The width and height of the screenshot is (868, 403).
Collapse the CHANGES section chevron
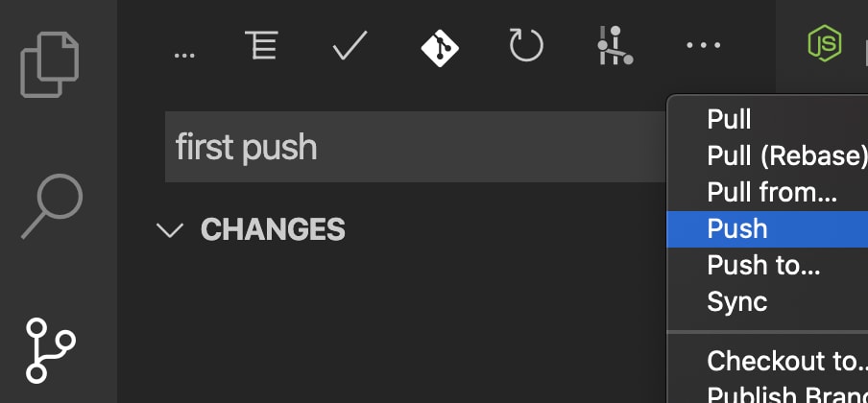coord(170,229)
